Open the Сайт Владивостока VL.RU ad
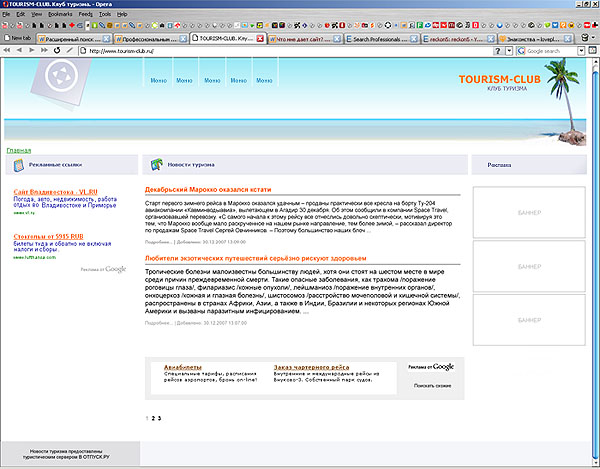 55,192
